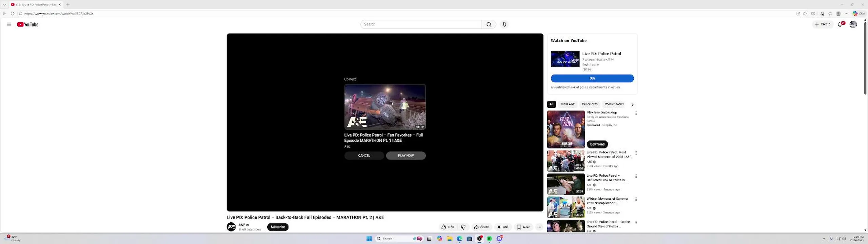The height and width of the screenshot is (244, 868).
Task: Open the Most Viewed Moments of 2025 thumbnail
Action: [566, 161]
